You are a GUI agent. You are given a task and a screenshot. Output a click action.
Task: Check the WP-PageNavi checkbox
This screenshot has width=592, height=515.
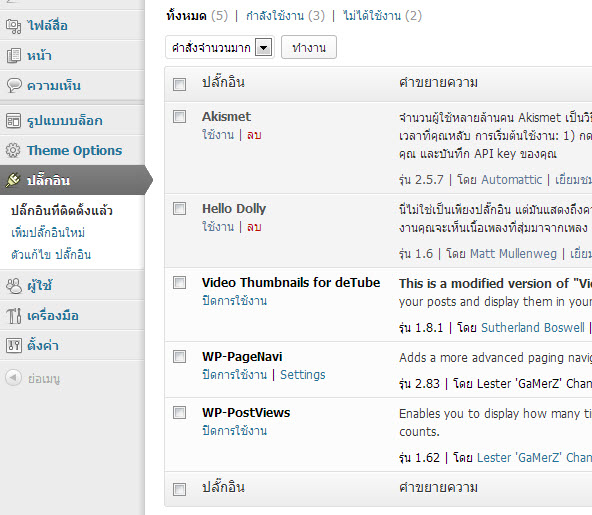click(x=179, y=356)
